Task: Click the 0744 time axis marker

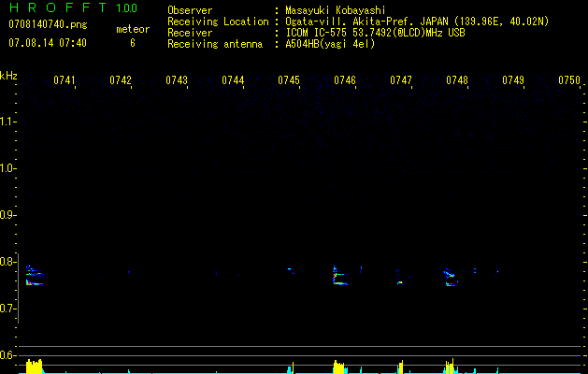Action: coord(233,80)
